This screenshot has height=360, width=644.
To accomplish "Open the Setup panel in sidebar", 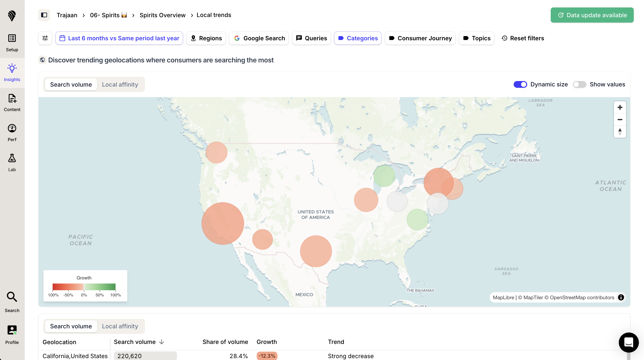I will pyautogui.click(x=12, y=42).
